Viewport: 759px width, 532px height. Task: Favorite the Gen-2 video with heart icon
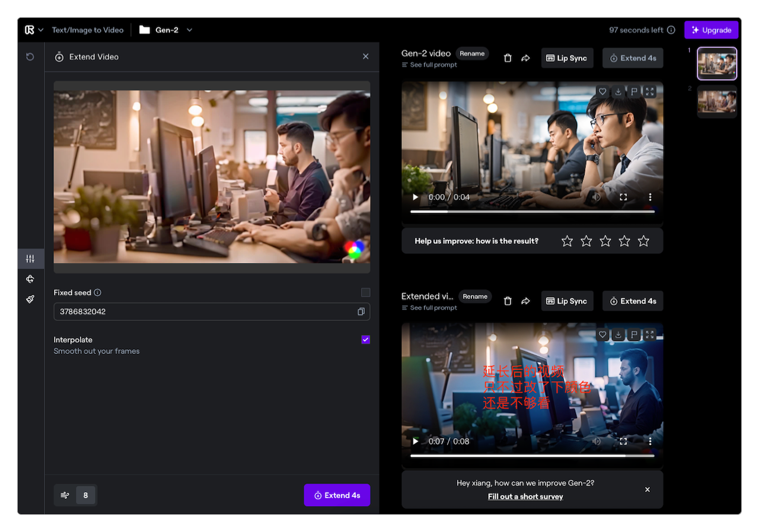pos(602,91)
